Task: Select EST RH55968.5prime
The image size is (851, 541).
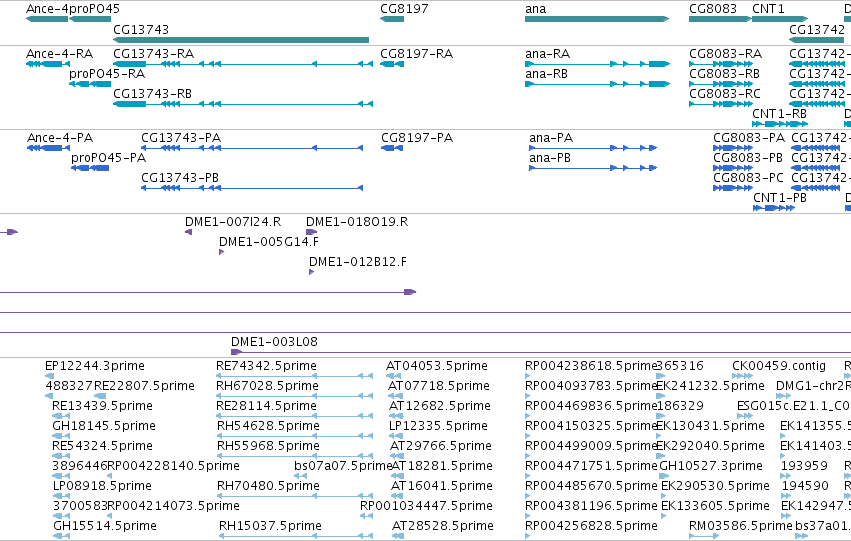Action: pos(295,456)
